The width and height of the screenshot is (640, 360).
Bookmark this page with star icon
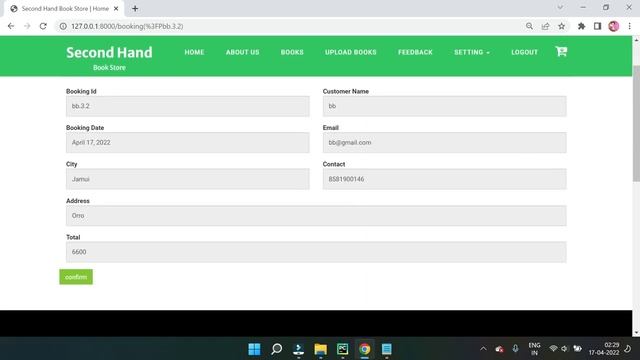coord(562,26)
